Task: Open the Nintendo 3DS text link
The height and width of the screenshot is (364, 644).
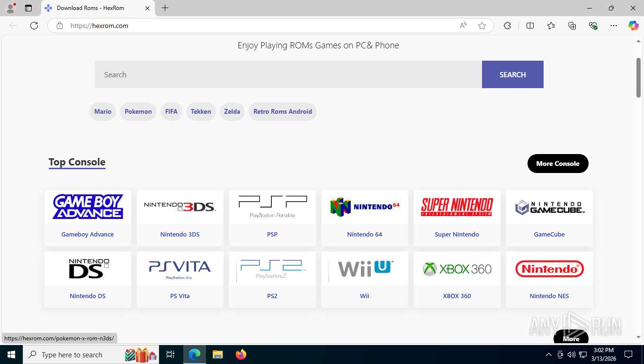Action: click(180, 234)
